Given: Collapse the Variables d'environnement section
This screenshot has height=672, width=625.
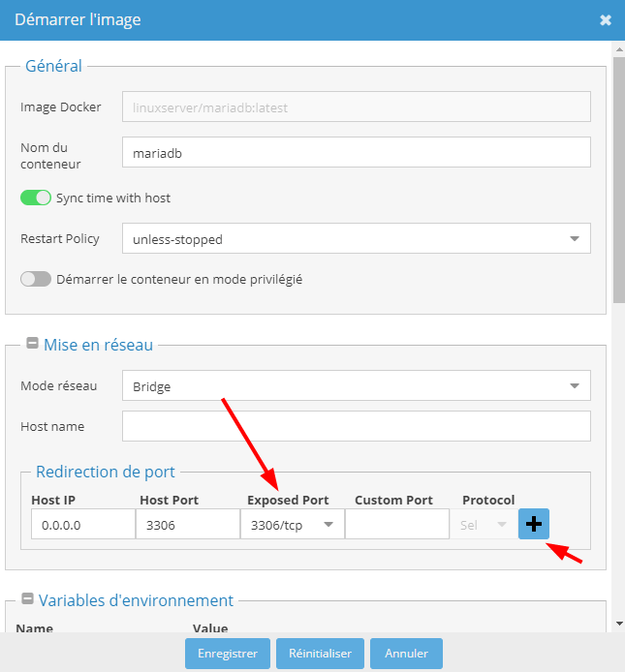Looking at the screenshot, I should point(27,598).
